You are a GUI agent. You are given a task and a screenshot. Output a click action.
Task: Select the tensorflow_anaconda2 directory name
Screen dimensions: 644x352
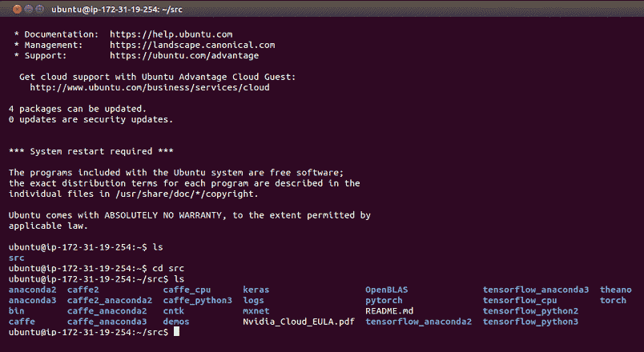coord(418,322)
